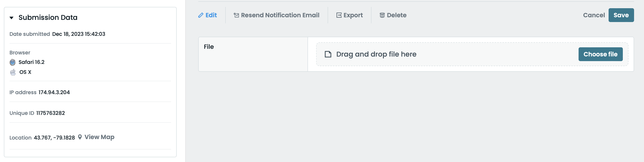
Task: Click Resend Notification Email
Action: 280,15
